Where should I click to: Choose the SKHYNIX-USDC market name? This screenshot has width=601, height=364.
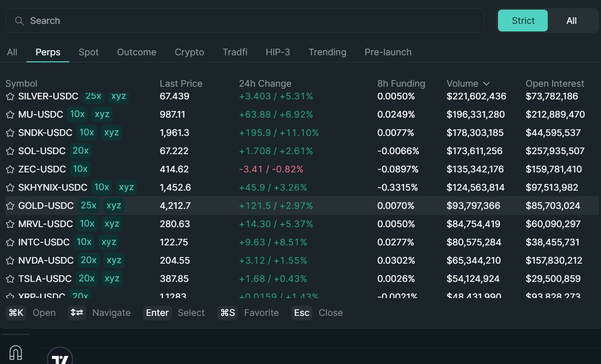tap(53, 188)
